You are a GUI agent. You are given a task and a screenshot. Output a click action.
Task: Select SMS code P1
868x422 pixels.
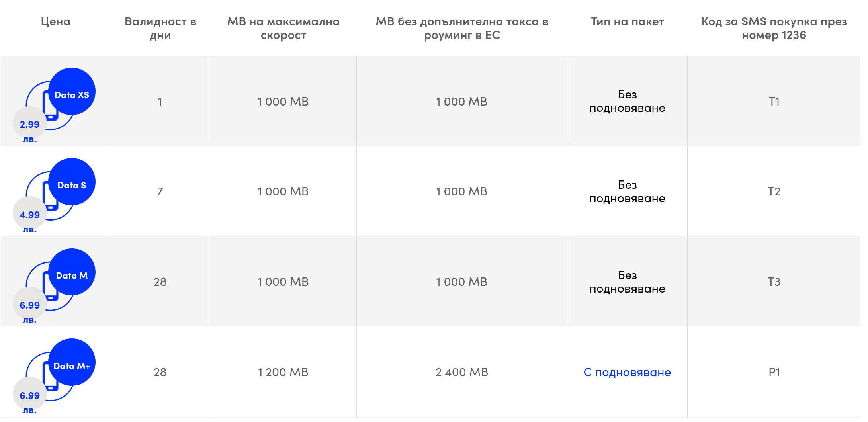(774, 373)
